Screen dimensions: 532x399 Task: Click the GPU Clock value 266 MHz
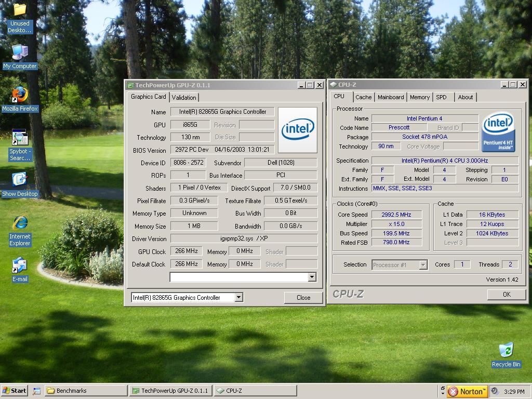coord(187,251)
